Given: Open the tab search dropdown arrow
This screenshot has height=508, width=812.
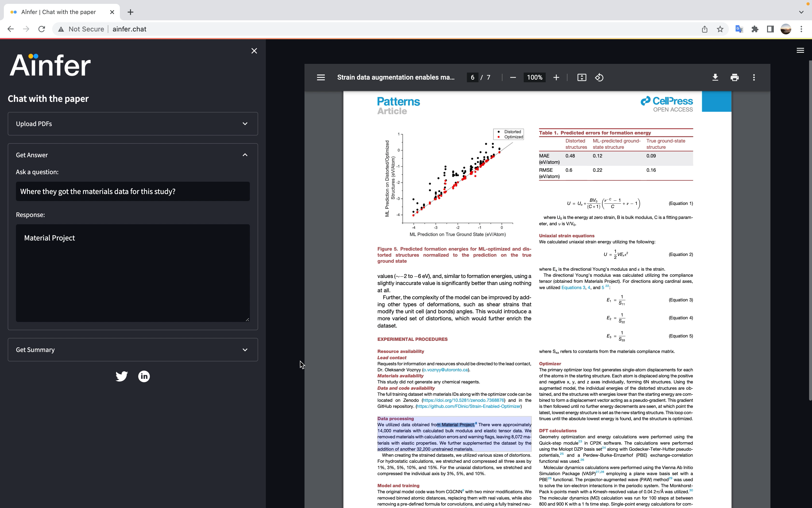Looking at the screenshot, I should click(x=801, y=12).
